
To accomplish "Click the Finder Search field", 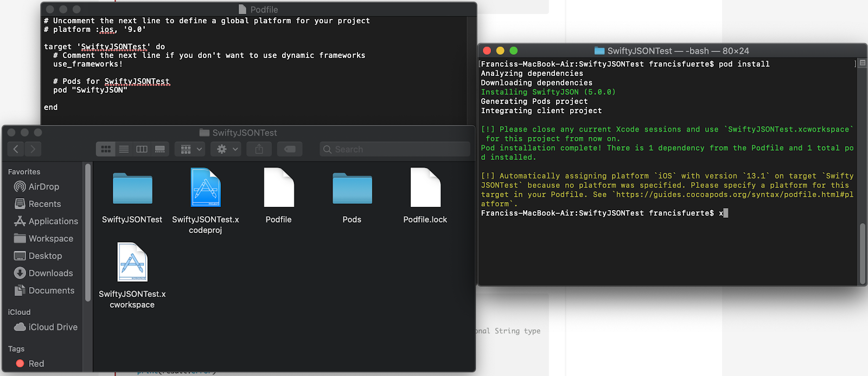I will pyautogui.click(x=395, y=149).
